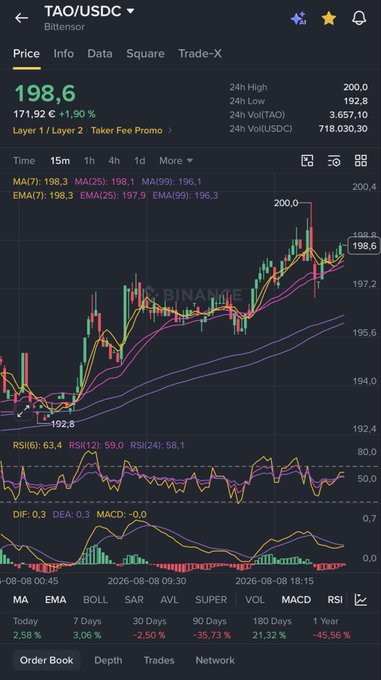The width and height of the screenshot is (381, 680).
Task: Switch to the Data tab
Action: click(100, 54)
